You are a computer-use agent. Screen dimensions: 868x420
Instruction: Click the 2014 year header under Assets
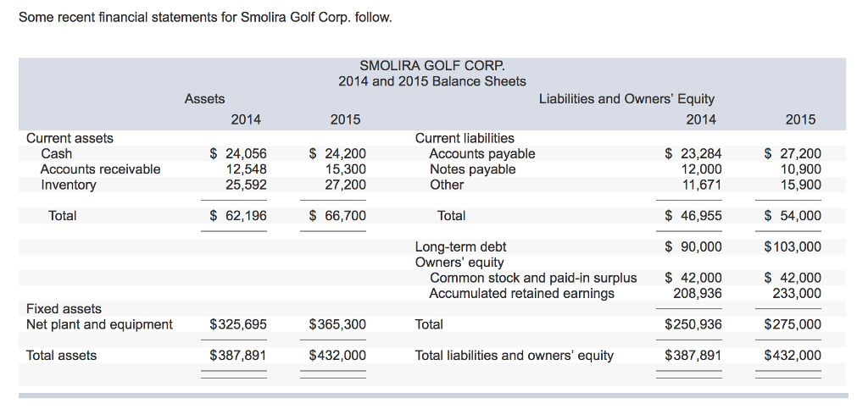pyautogui.click(x=247, y=119)
